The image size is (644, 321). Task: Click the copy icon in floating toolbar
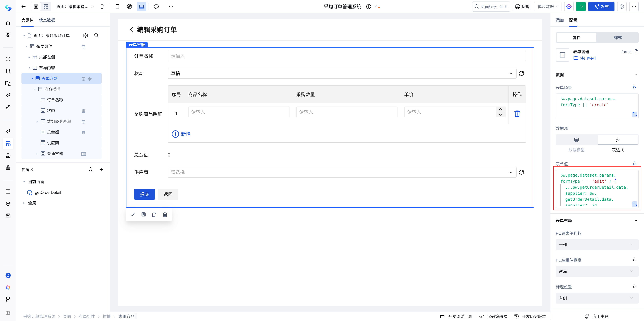click(x=154, y=214)
